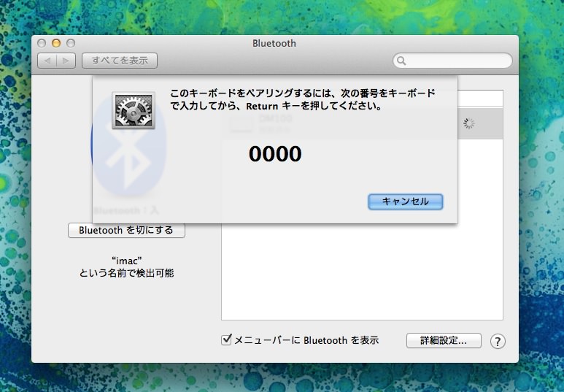Click the red close window button
This screenshot has width=564, height=392.
click(42, 43)
